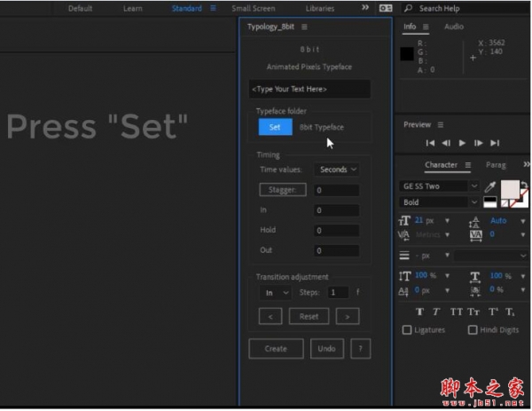The width and height of the screenshot is (532, 411).
Task: Open the kerning Metrics dropdown arrow
Action: coord(447,235)
